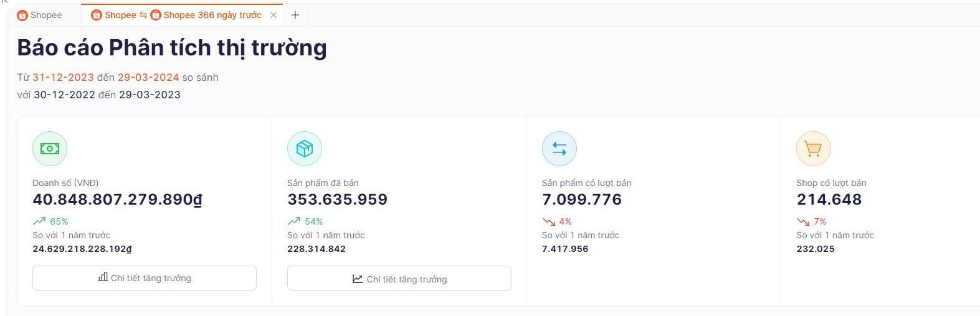Close the Shopee 366 ngày trước tab
The height and width of the screenshot is (316, 980).
click(x=274, y=15)
